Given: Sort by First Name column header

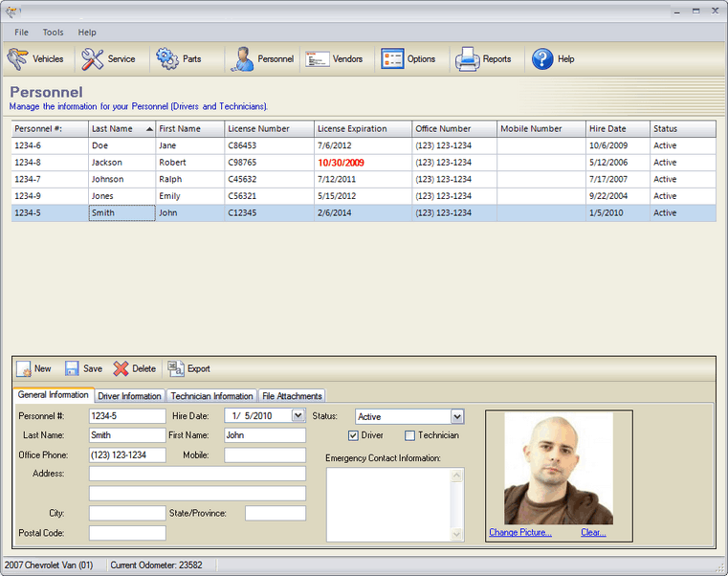Looking at the screenshot, I should click(x=190, y=128).
